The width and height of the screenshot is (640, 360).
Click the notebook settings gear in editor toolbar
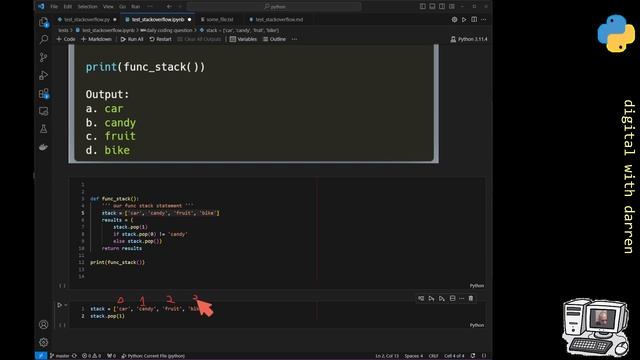[x=454, y=20]
